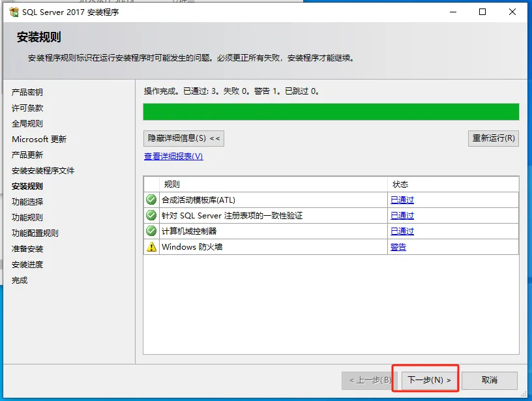Select the 完成 step in sidebar
This screenshot has width=532, height=401.
pos(20,280)
